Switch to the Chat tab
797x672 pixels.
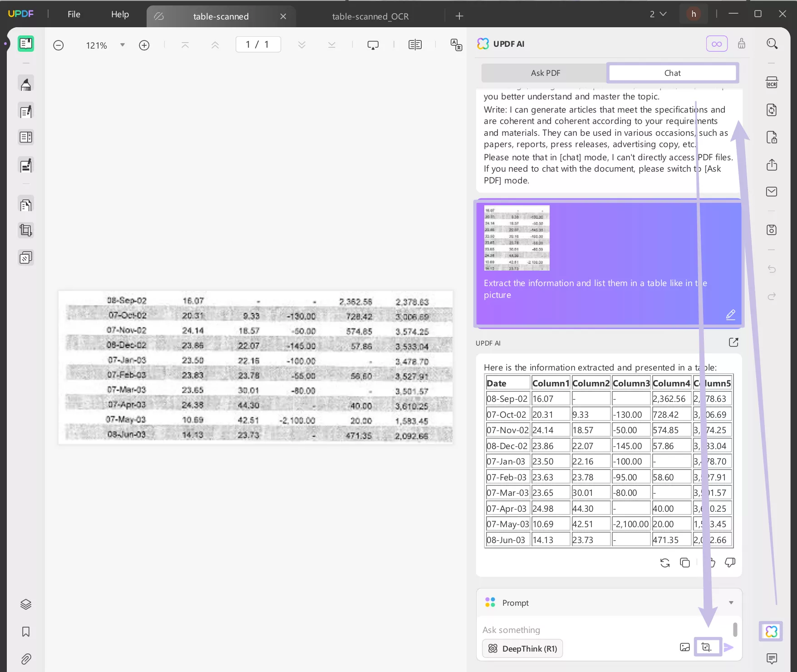(673, 73)
